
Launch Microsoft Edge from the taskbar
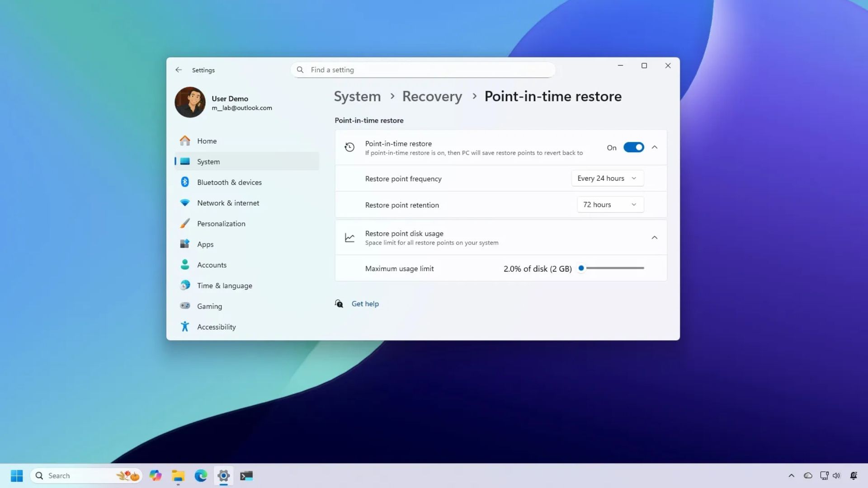pos(201,475)
